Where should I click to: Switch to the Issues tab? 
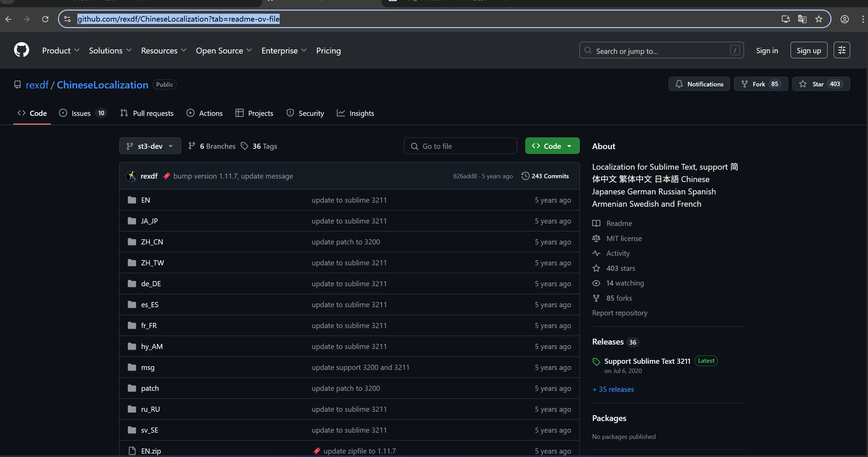[81, 113]
